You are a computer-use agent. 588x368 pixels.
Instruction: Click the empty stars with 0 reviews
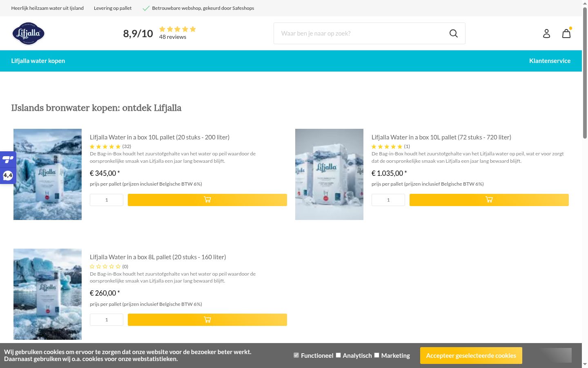[x=105, y=267]
